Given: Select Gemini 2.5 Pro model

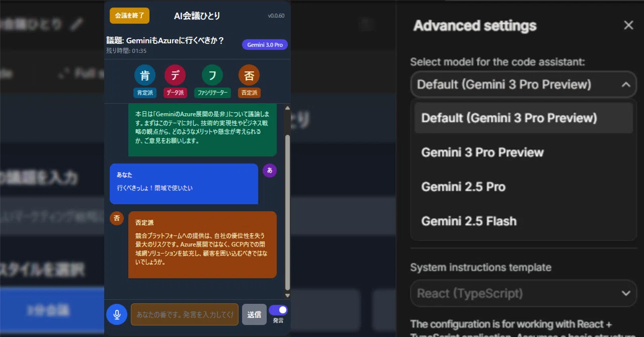Looking at the screenshot, I should coord(524,187).
